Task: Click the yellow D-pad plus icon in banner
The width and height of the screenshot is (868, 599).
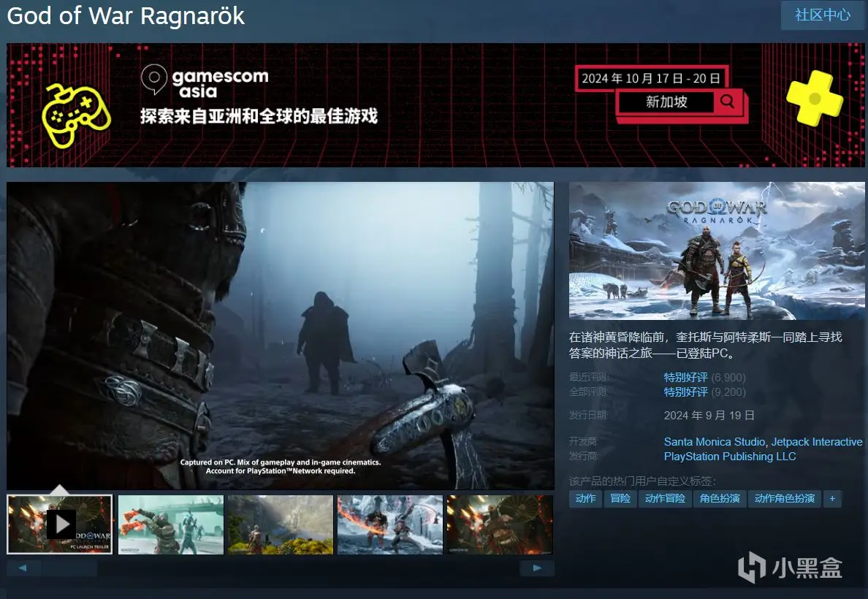Action: (815, 98)
